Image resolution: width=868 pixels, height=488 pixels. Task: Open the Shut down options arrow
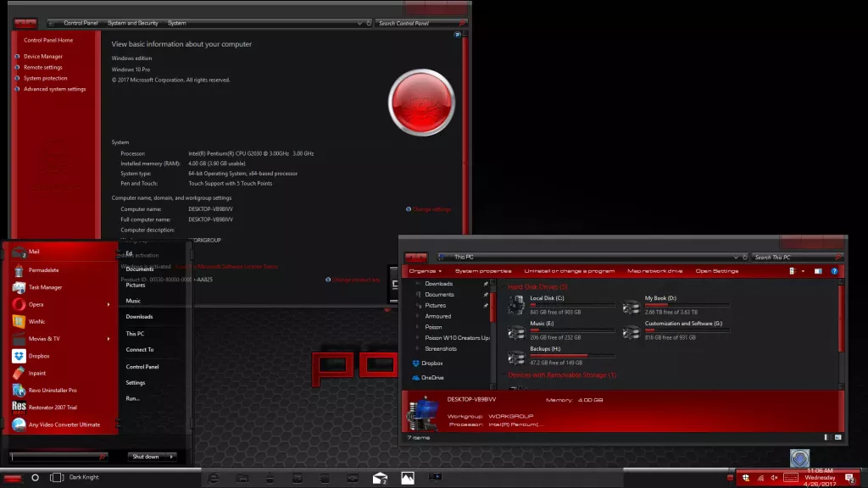(x=172, y=457)
